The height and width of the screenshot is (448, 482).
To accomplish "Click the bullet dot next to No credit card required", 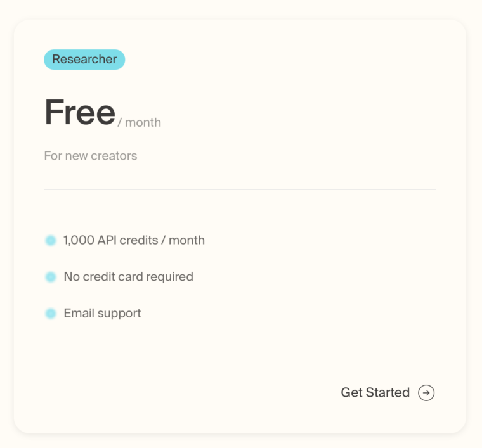I will pos(51,277).
